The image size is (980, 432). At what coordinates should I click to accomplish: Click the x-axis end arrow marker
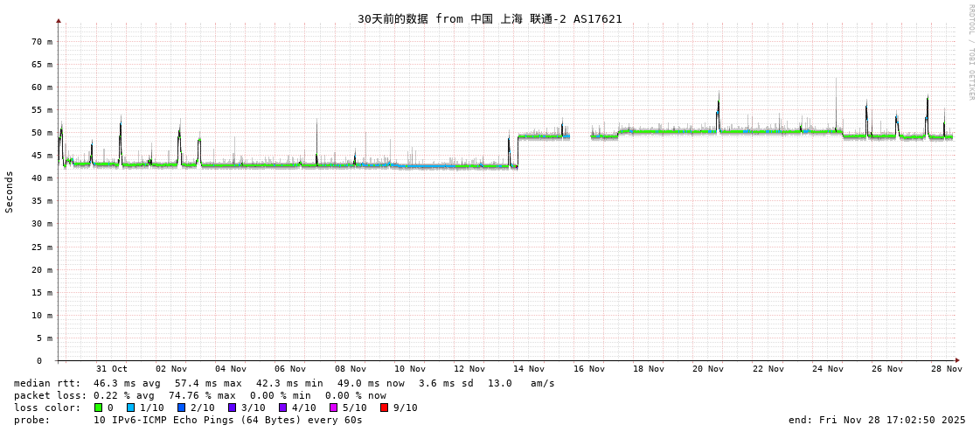(957, 360)
